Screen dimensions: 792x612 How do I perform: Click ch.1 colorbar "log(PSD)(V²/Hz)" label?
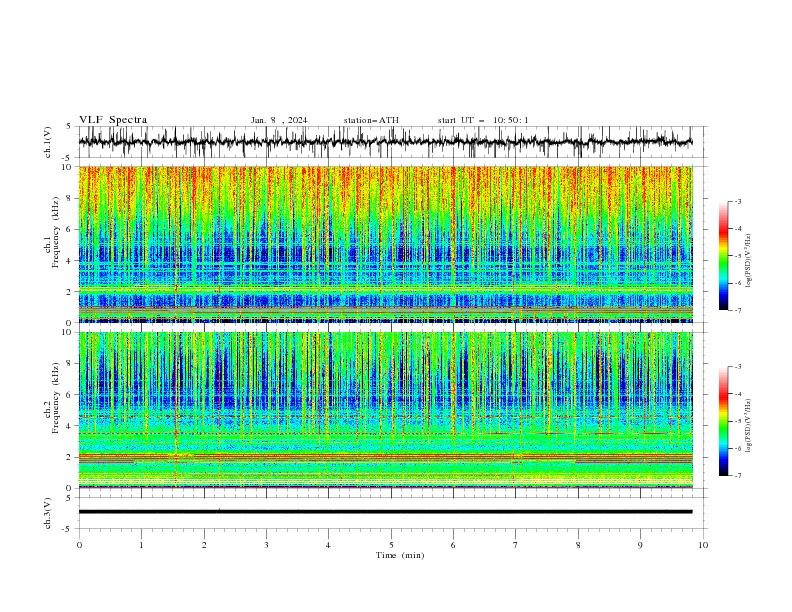pos(748,261)
